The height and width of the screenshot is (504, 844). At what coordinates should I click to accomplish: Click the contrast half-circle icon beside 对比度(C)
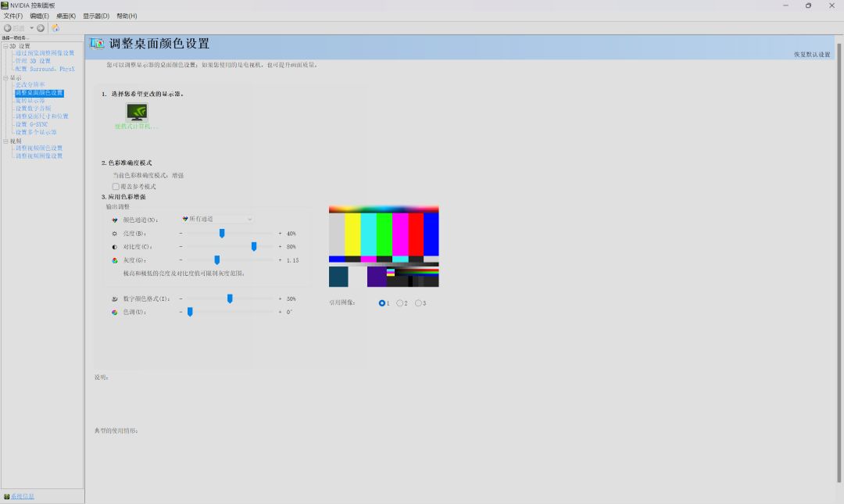point(115,247)
